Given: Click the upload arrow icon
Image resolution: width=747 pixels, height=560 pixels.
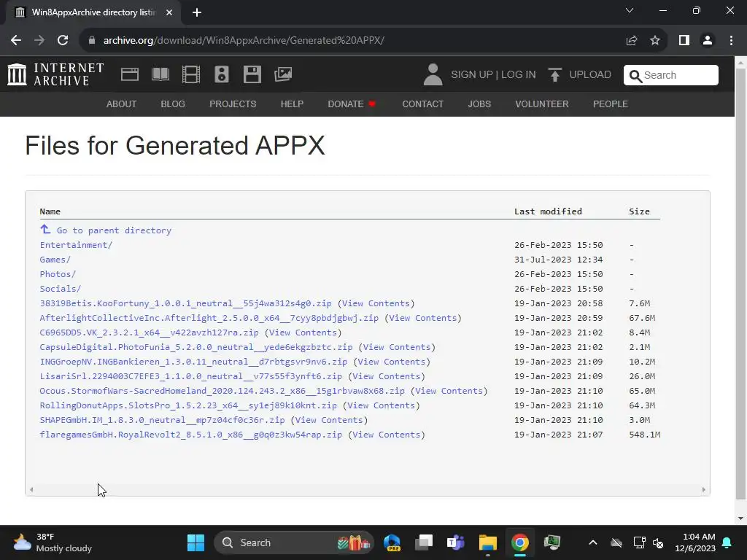Looking at the screenshot, I should (x=554, y=75).
